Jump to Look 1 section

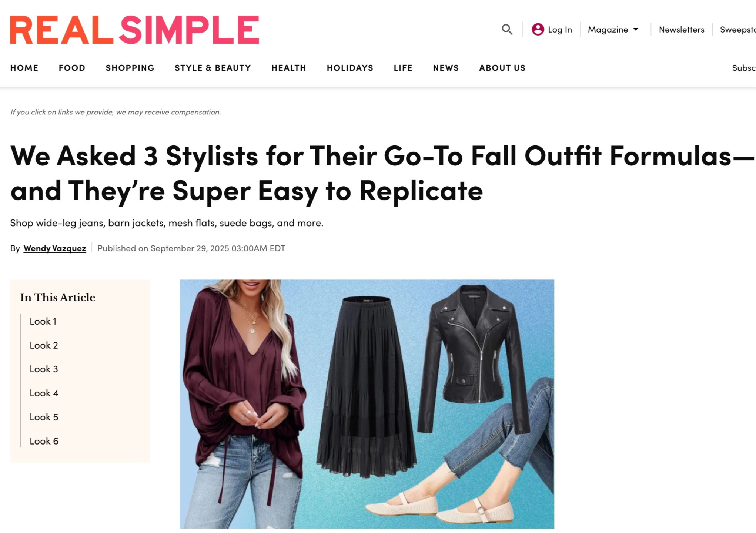[x=43, y=321]
